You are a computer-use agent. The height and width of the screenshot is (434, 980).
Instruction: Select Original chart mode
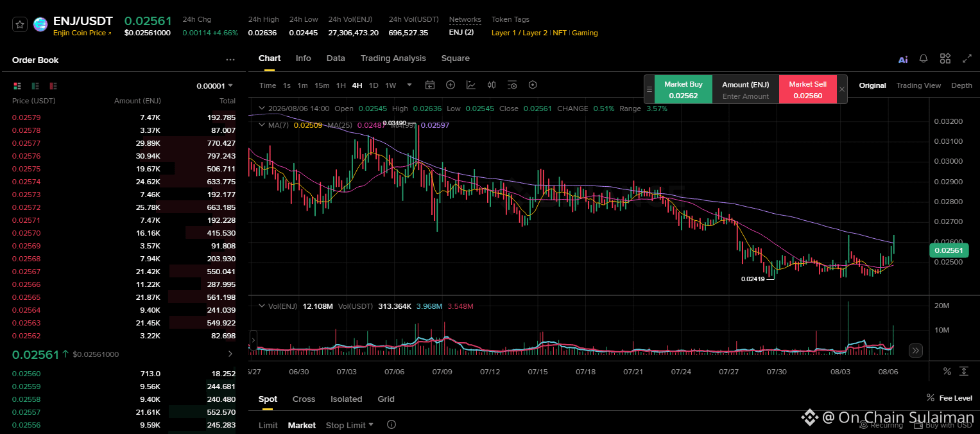(x=872, y=85)
